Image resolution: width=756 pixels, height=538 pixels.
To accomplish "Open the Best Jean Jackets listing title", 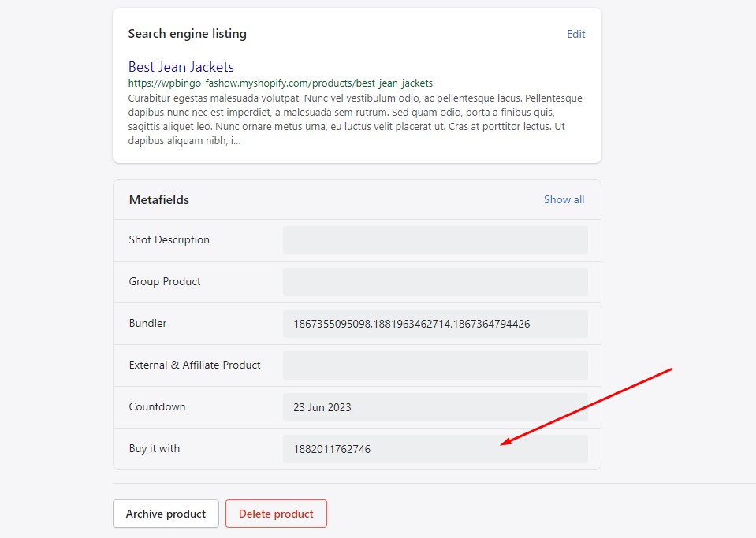I will [x=181, y=67].
